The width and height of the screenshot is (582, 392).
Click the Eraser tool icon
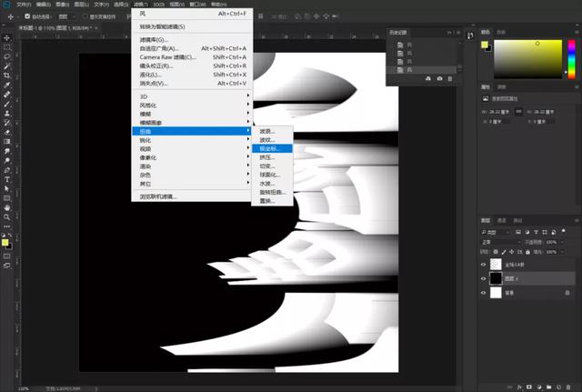click(x=7, y=132)
